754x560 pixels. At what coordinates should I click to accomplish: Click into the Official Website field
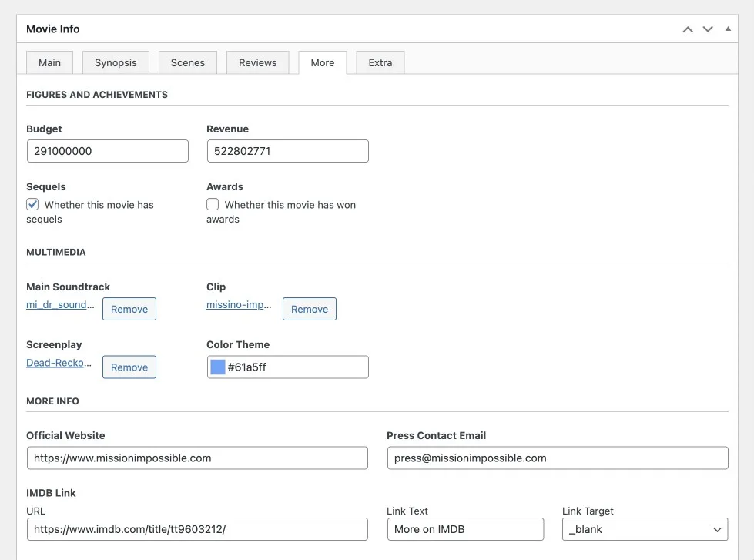tap(197, 458)
